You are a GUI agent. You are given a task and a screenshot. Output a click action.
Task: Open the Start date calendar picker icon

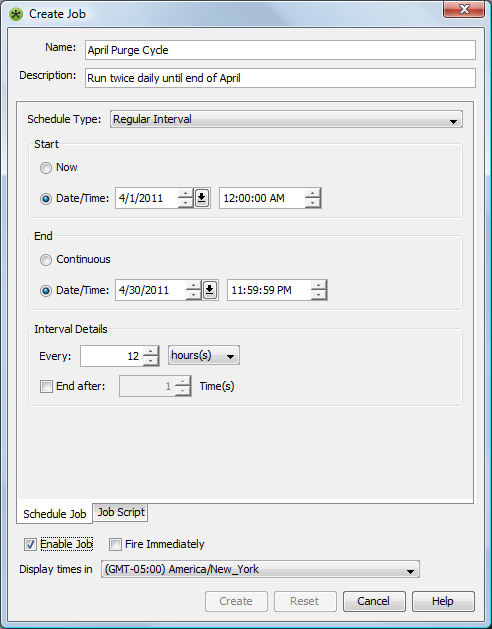[202, 198]
